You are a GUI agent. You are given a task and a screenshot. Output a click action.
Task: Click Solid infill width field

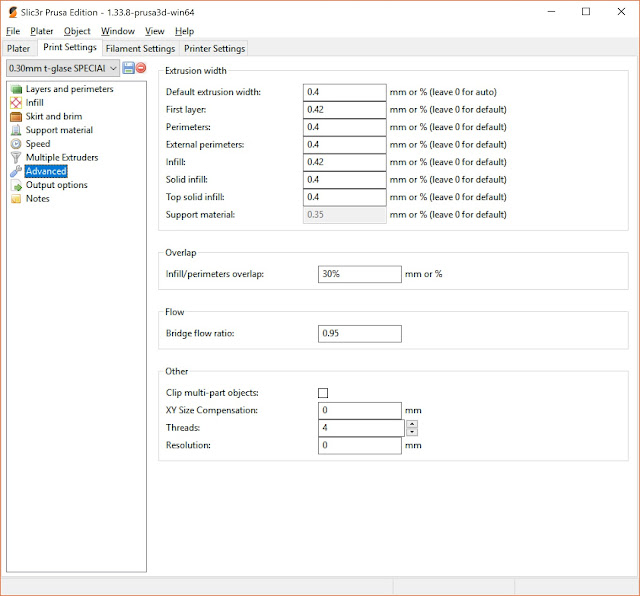pyautogui.click(x=344, y=180)
